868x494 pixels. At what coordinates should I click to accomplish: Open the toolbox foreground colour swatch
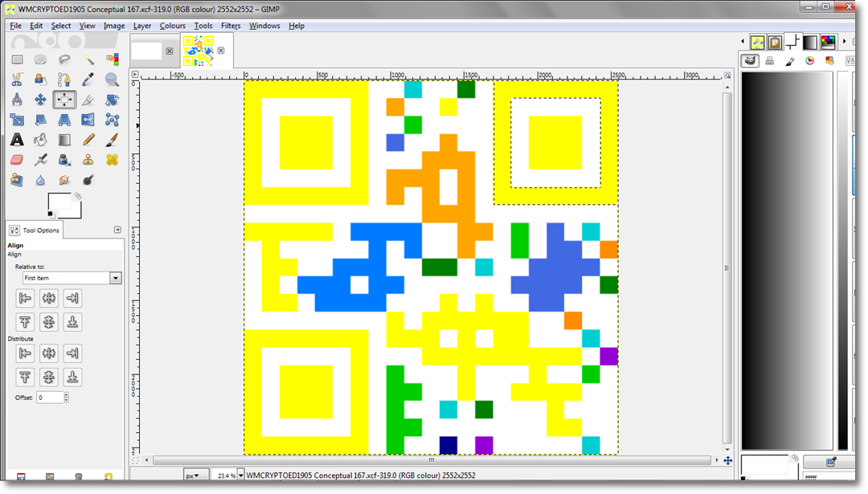point(59,202)
